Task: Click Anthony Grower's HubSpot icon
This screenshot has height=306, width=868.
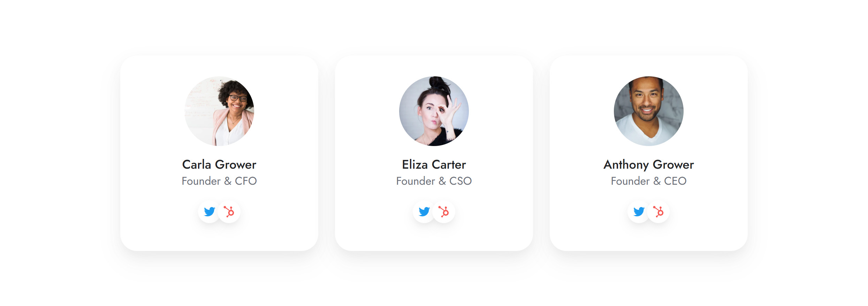Action: pyautogui.click(x=658, y=212)
